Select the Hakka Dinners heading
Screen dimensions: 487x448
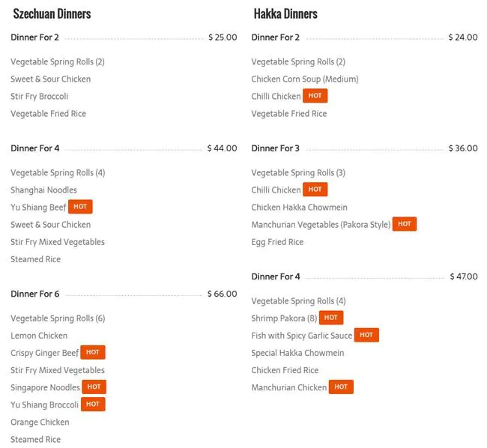click(x=285, y=13)
